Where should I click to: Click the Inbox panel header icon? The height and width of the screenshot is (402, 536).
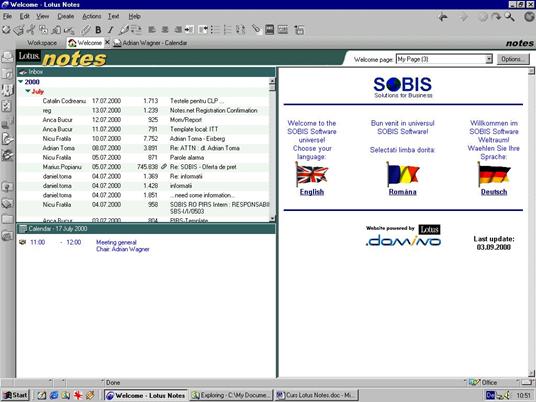pos(23,72)
